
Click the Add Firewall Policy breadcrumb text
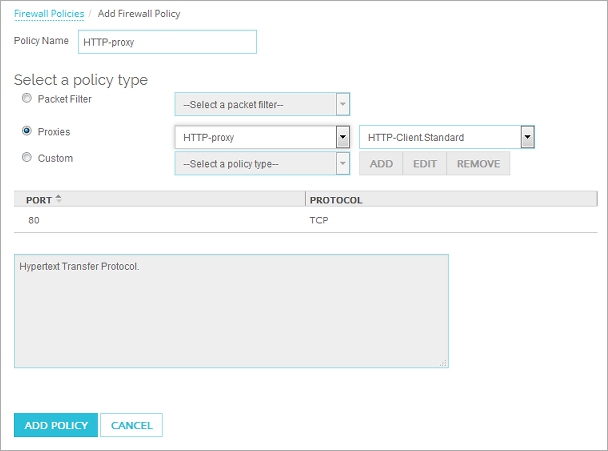[x=139, y=14]
